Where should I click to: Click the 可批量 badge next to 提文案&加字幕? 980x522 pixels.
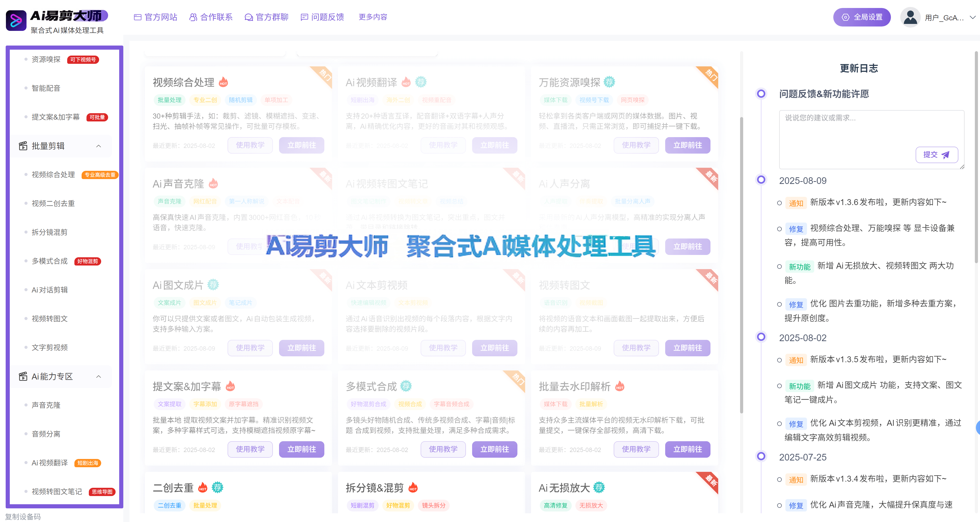[97, 117]
